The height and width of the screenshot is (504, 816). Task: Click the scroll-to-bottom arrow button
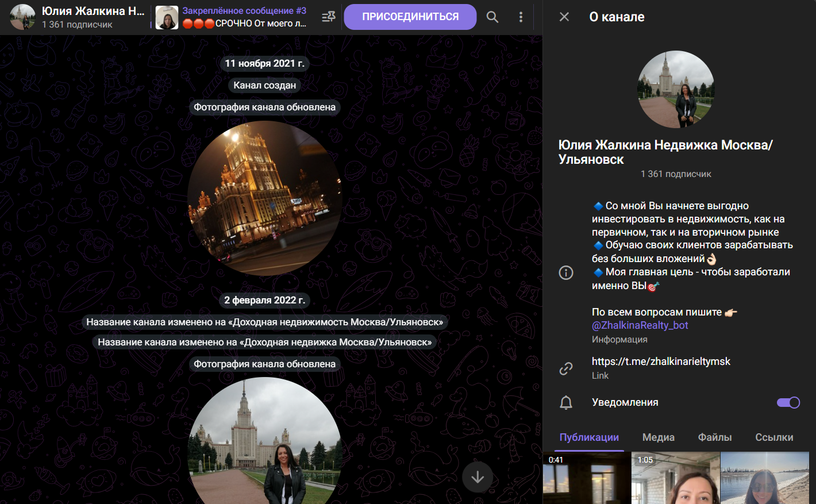(478, 477)
